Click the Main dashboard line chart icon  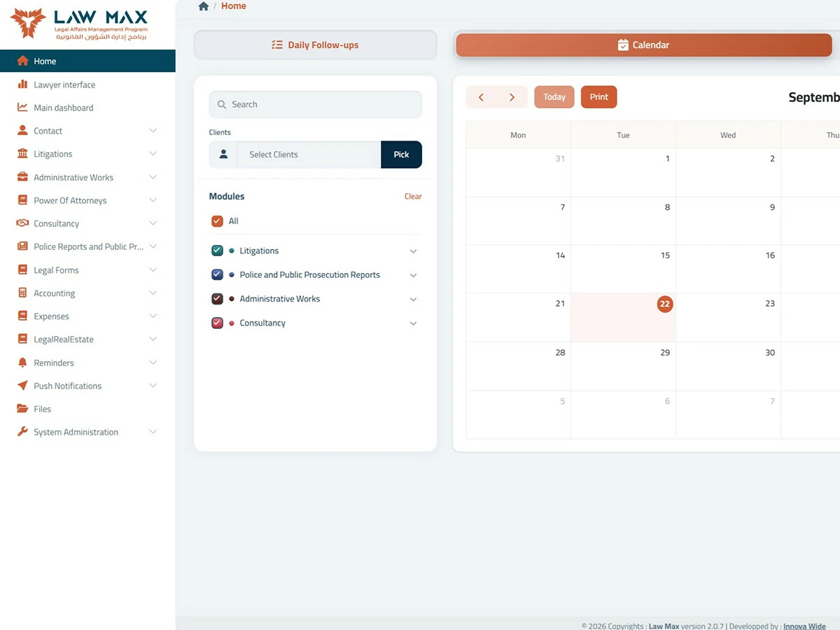click(x=22, y=107)
